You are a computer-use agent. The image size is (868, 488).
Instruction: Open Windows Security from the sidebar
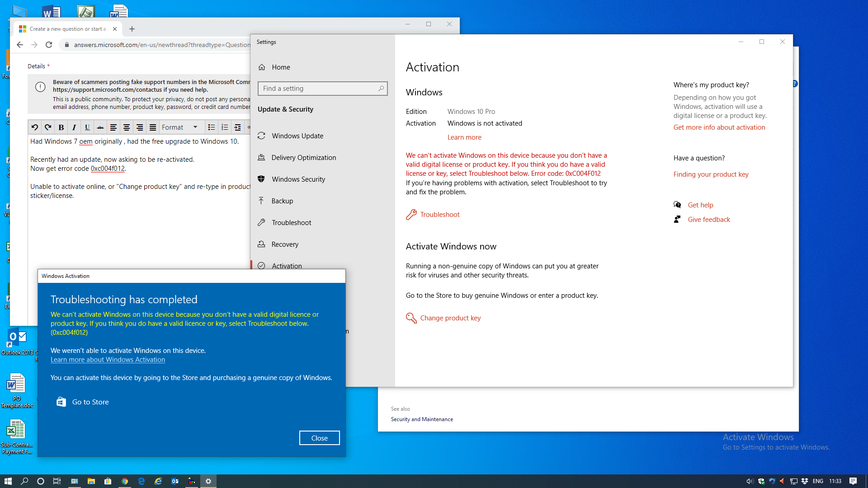(x=298, y=179)
